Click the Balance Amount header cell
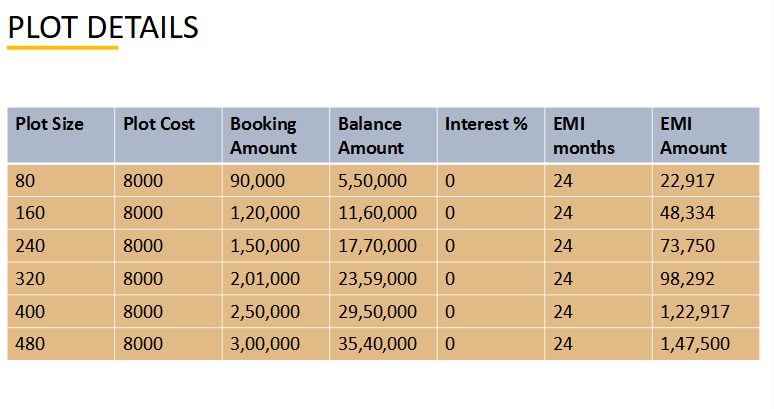Screen dimensions: 774x409 pyautogui.click(x=384, y=135)
